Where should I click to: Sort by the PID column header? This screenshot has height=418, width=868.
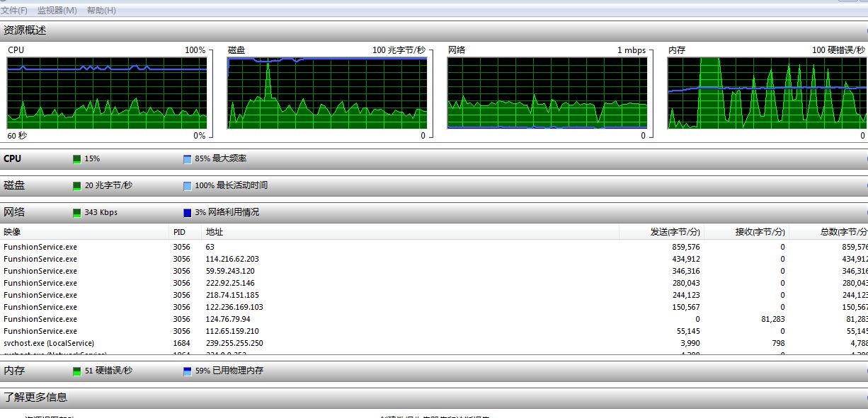click(x=181, y=232)
